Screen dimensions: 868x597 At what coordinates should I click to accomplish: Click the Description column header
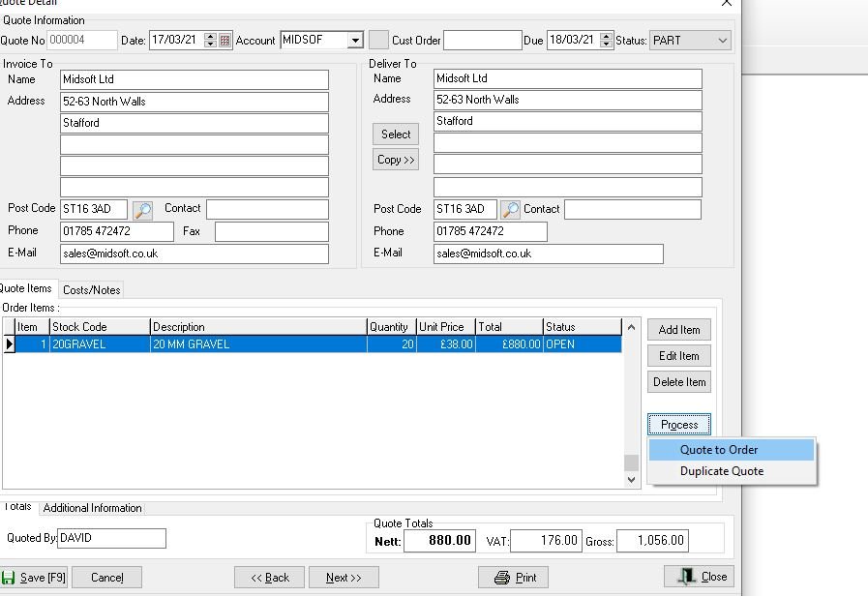pyautogui.click(x=258, y=327)
